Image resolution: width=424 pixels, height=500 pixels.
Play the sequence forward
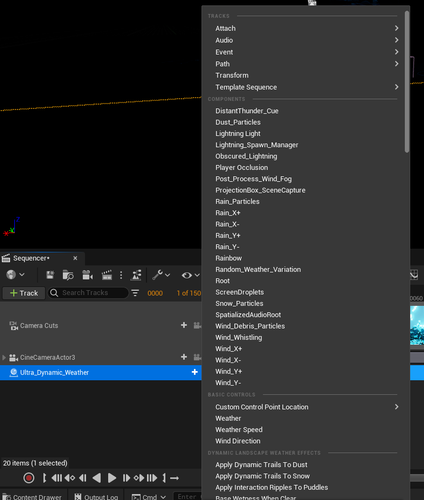click(112, 478)
